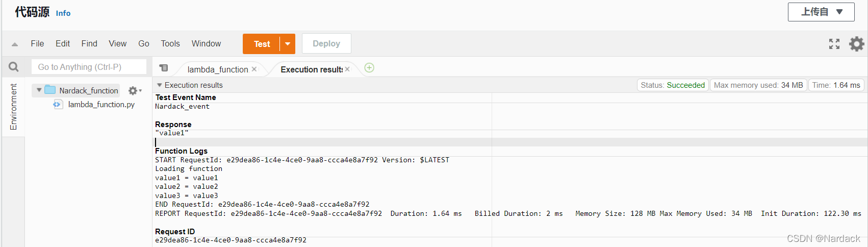Click the Response heading

click(173, 125)
